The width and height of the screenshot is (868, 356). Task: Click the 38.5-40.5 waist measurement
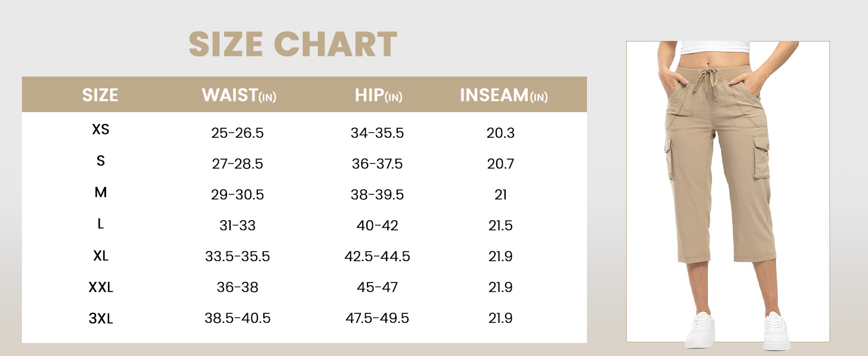click(x=237, y=319)
